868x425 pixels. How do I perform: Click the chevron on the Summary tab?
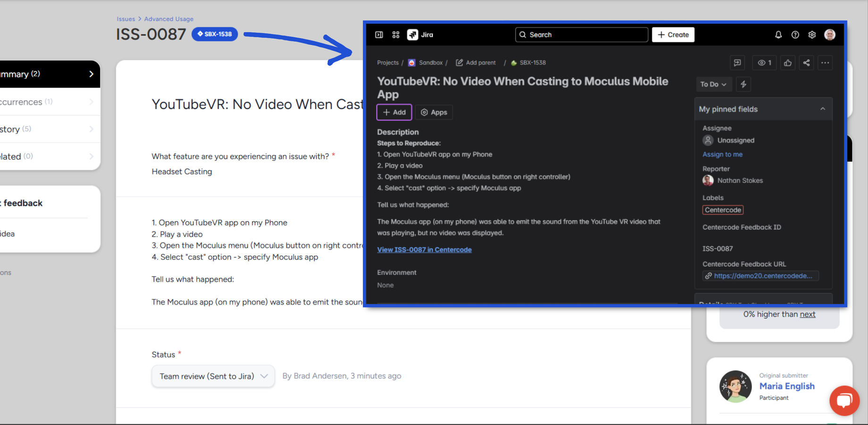click(x=91, y=74)
